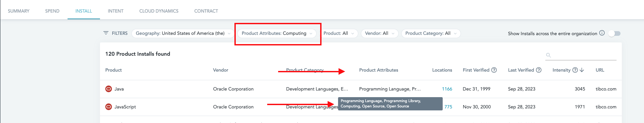
Task: Click the Oracle logo icon beside JavaScript
Action: coord(108,107)
